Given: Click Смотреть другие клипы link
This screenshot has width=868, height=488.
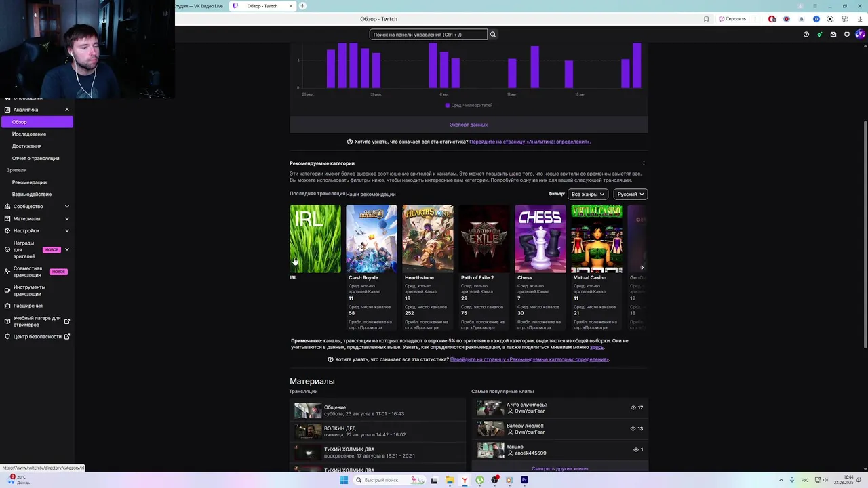Looking at the screenshot, I should (559, 468).
